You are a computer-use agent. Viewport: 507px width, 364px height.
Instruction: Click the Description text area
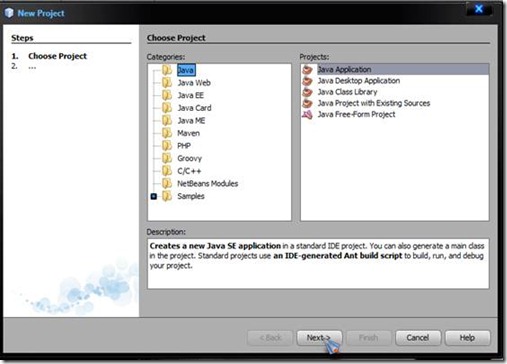click(x=318, y=263)
